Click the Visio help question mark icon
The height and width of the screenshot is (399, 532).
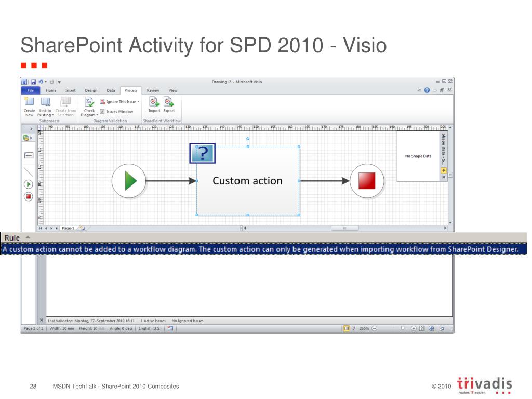427,90
